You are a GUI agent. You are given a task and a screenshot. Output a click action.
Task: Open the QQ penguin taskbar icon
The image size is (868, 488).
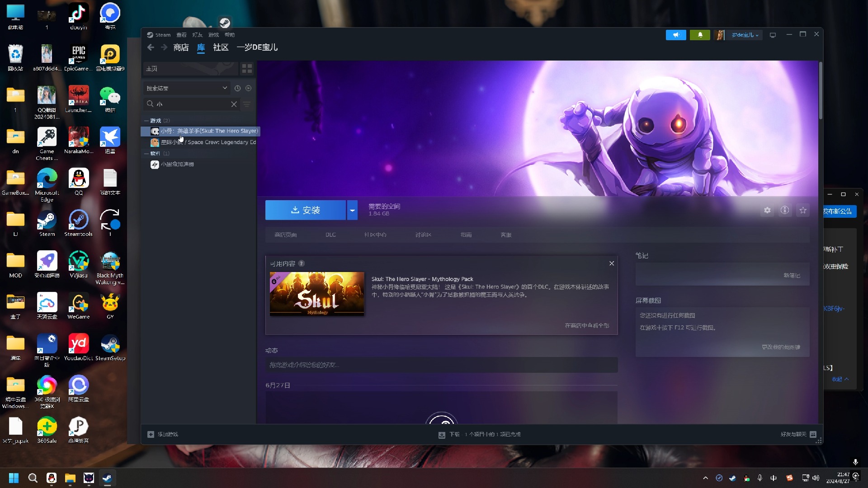pos(52,478)
